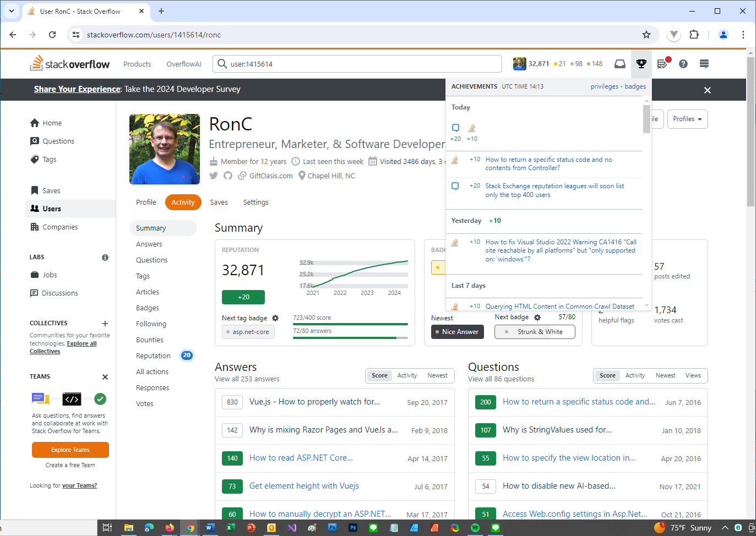Sort questions by Activity
This screenshot has width=756, height=536.
[635, 376]
